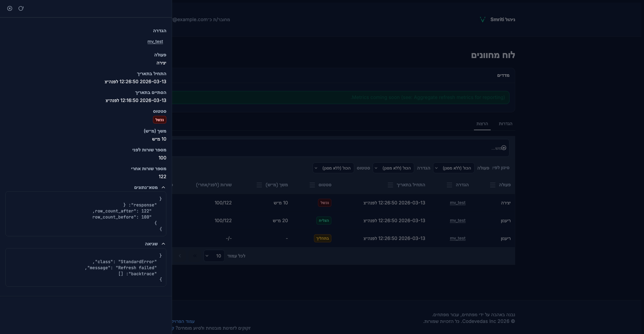Click the search input field
Viewport: 644px width, 334px height.
point(335,148)
